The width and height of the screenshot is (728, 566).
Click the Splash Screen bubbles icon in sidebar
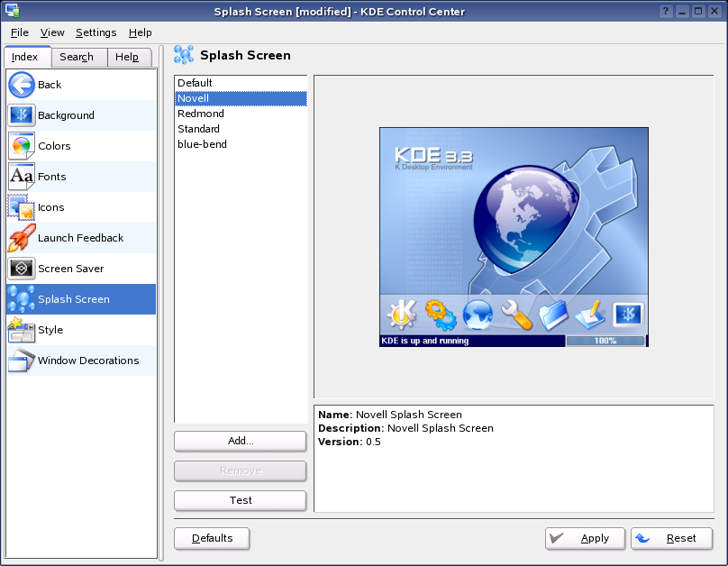pyautogui.click(x=22, y=299)
